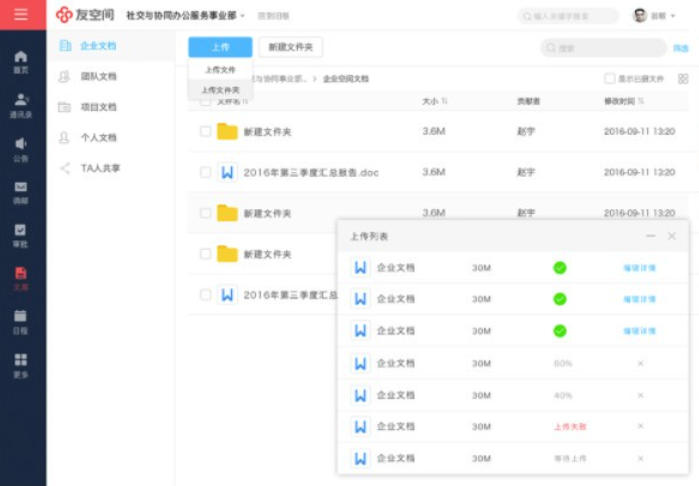Open 更多 in the sidebar
The image size is (699, 486).
21,365
